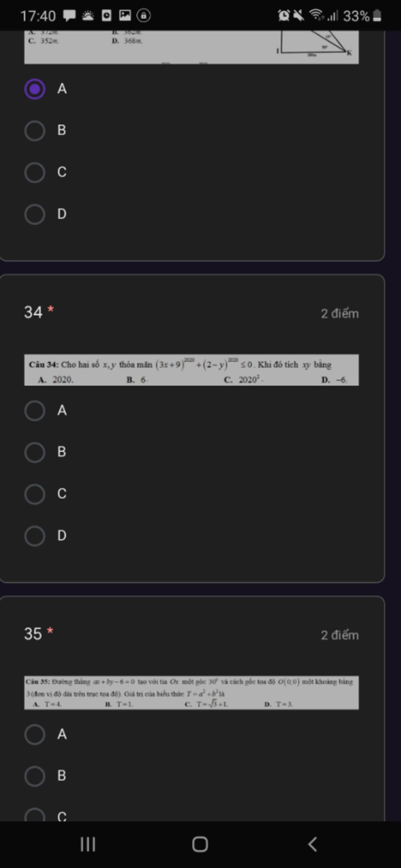Open the Câu 35 question image
This screenshot has width=401, height=868.
191,693
